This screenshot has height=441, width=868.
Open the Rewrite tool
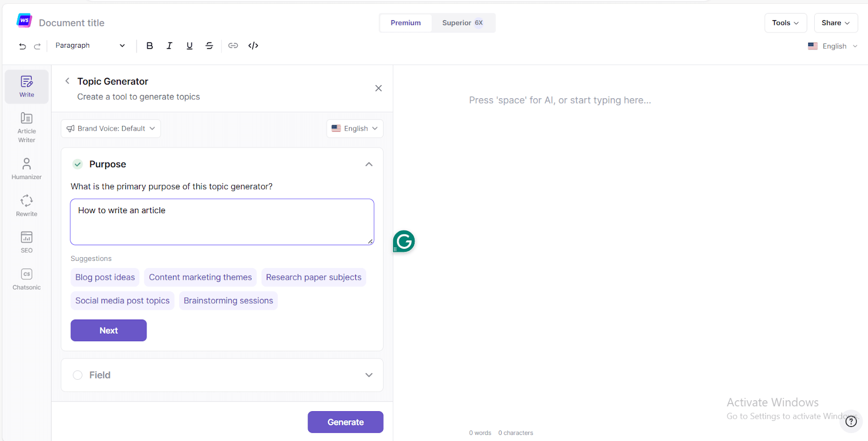coord(27,206)
